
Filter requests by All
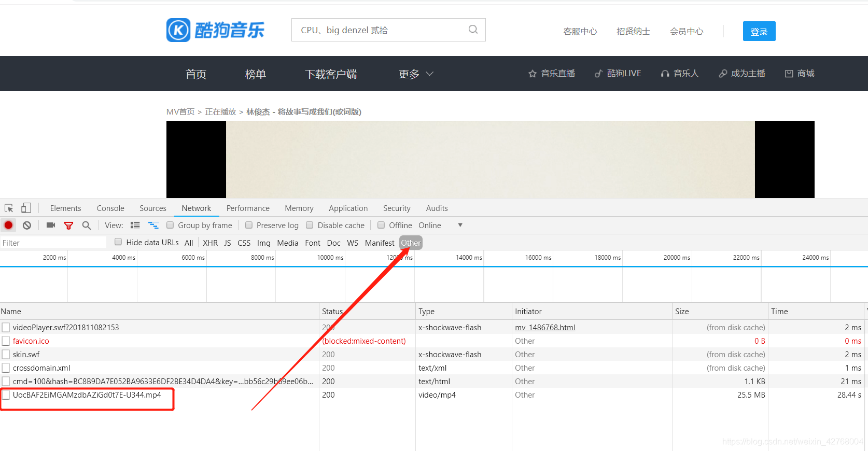tap(189, 243)
